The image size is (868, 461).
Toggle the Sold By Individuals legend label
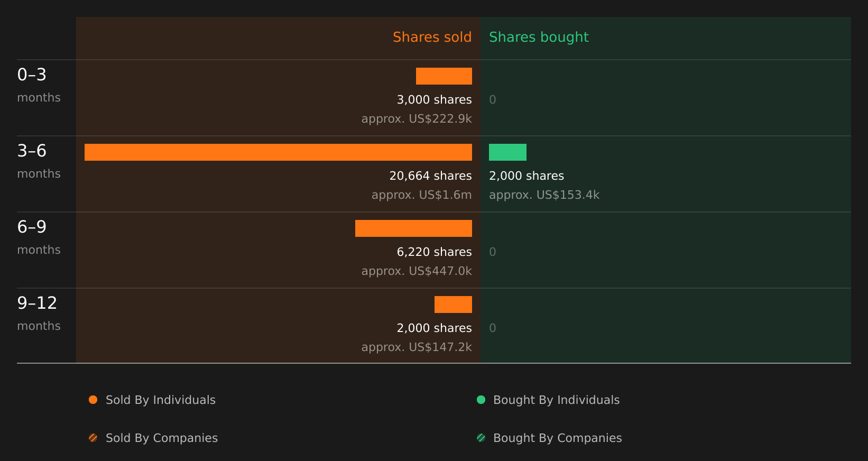pyautogui.click(x=161, y=400)
